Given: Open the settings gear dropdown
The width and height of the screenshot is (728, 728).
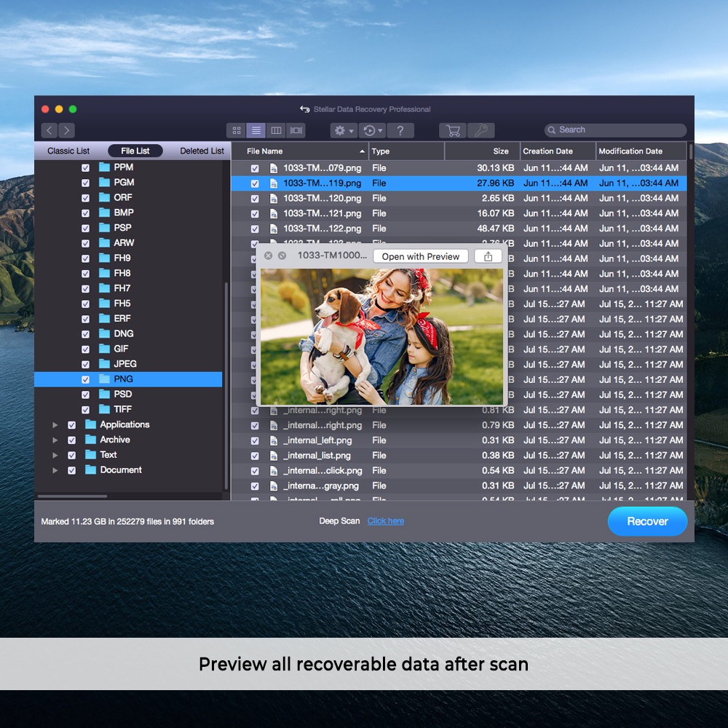Looking at the screenshot, I should pos(343,130).
